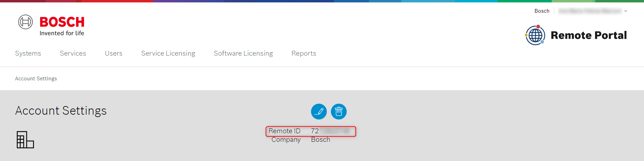Image resolution: width=644 pixels, height=161 pixels.
Task: Click the trash delete icon
Action: click(x=339, y=112)
